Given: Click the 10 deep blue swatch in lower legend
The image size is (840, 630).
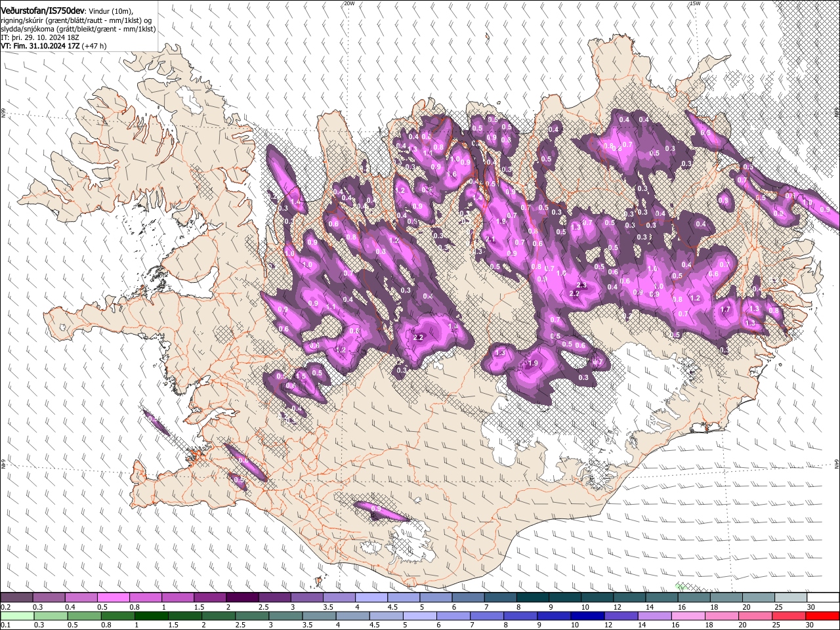Looking at the screenshot, I should pyautogui.click(x=588, y=616).
